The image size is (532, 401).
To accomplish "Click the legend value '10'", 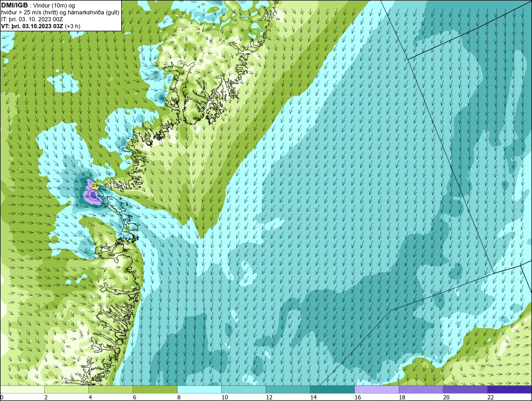I will click(x=225, y=398).
